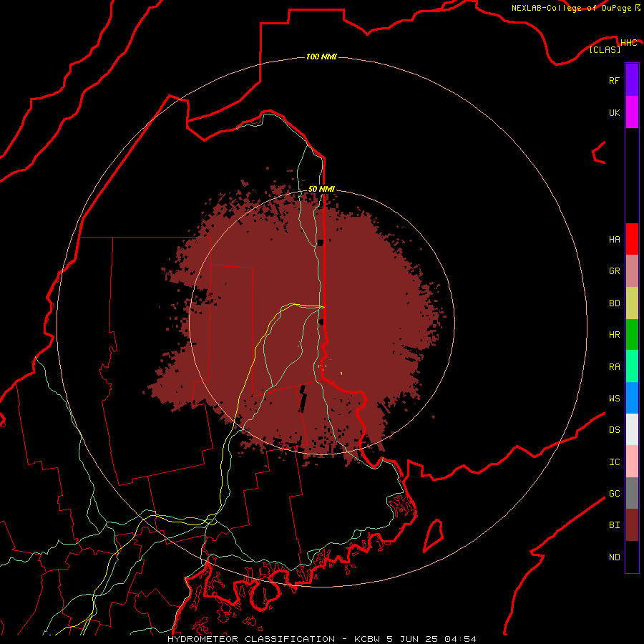Click the BD legend label
Screen dimensions: 644x644
[x=614, y=303]
